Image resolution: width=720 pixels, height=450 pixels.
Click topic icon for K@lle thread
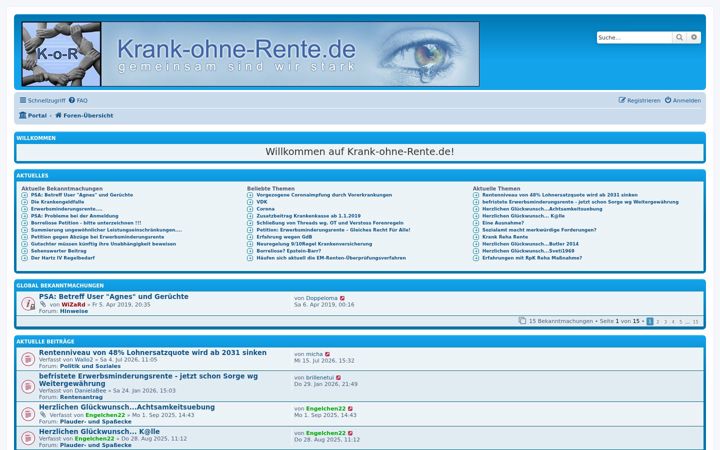(28, 438)
